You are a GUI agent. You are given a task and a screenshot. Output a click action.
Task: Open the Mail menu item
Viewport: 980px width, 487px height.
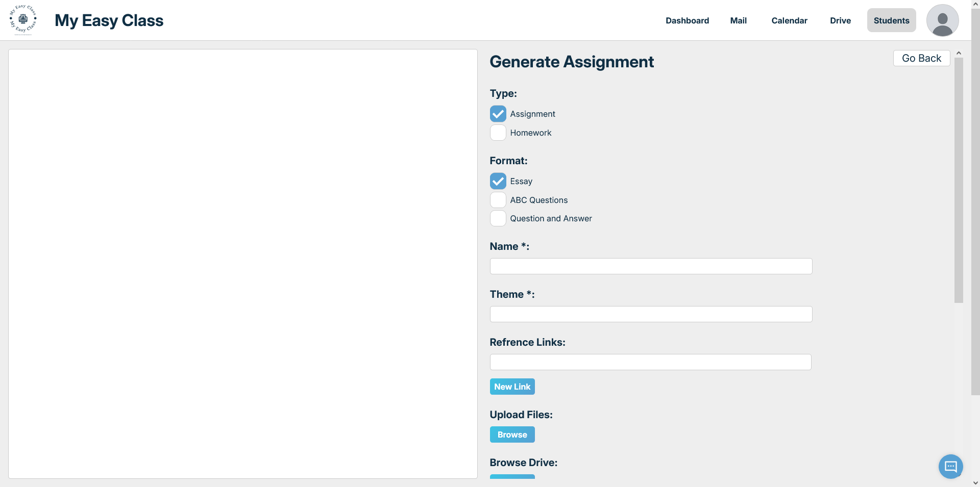[738, 20]
